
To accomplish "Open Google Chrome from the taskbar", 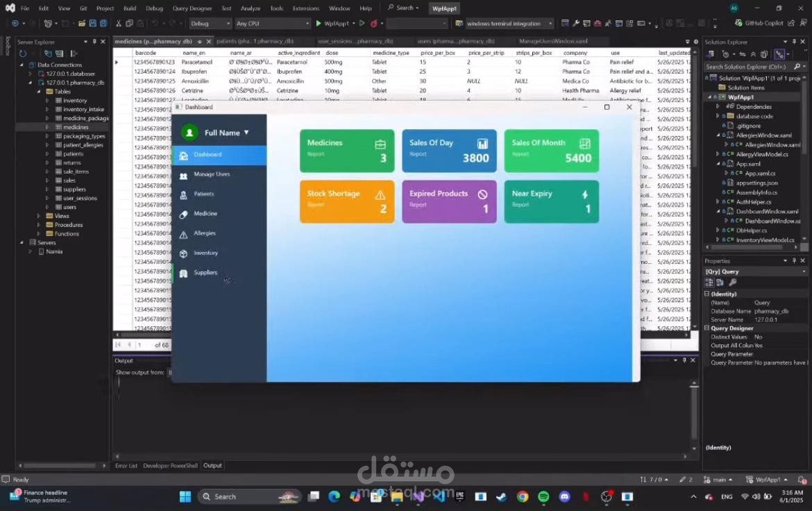I will pos(523,496).
